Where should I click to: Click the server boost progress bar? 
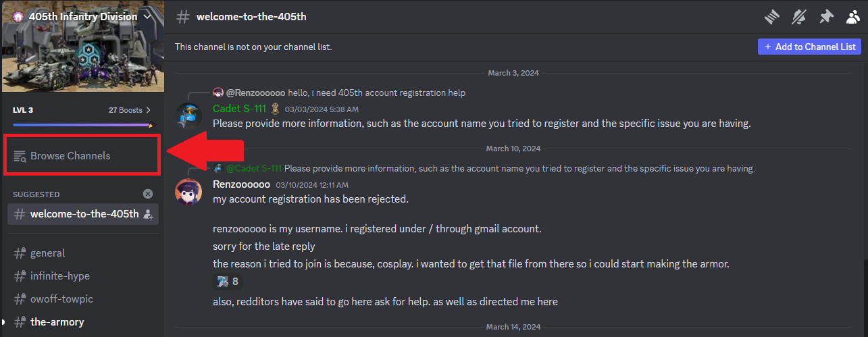click(x=82, y=125)
